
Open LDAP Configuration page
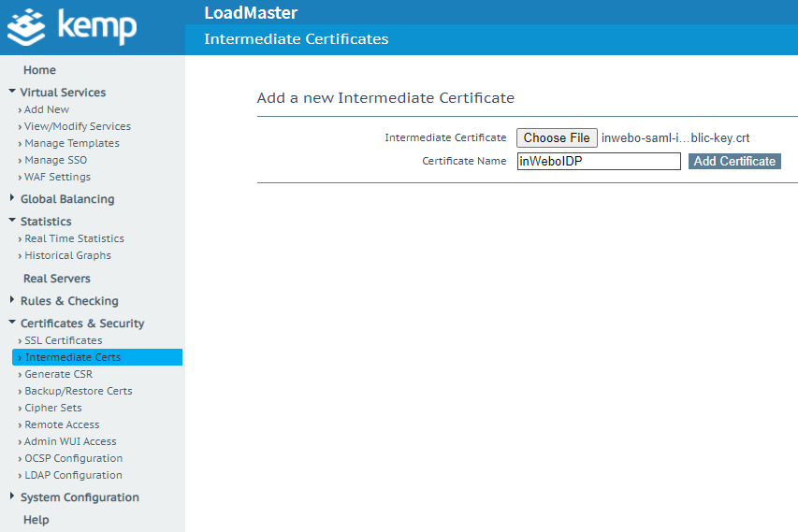pos(73,475)
